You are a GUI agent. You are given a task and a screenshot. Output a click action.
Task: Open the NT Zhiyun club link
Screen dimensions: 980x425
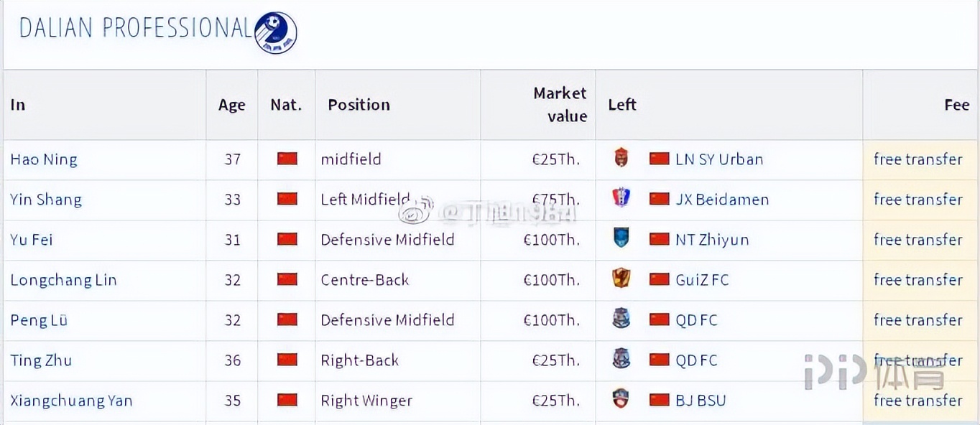712,240
